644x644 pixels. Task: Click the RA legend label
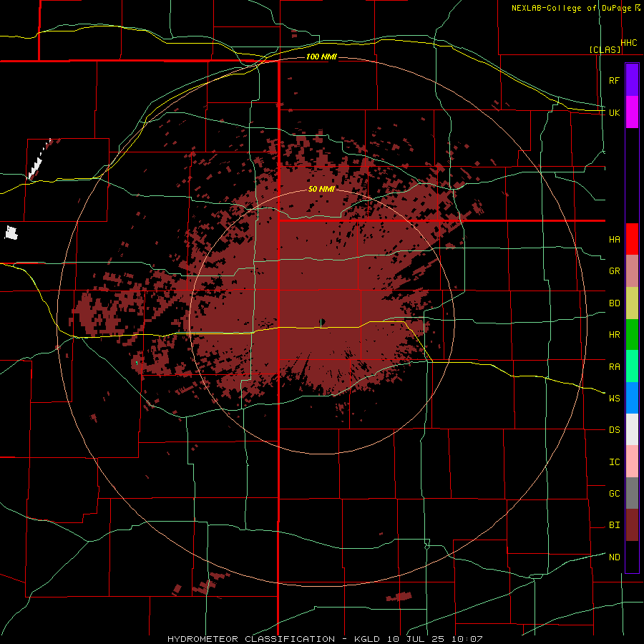click(x=614, y=367)
